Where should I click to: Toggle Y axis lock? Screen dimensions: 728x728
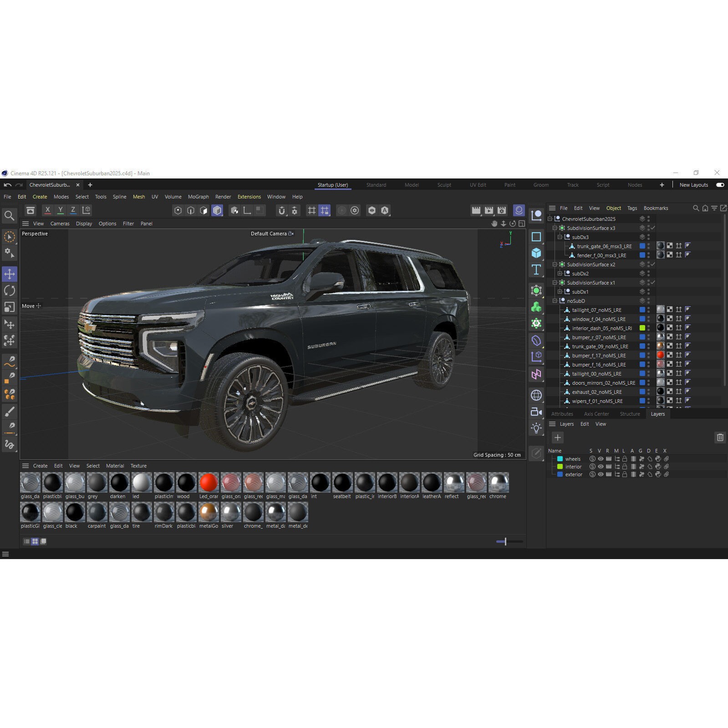click(x=60, y=210)
